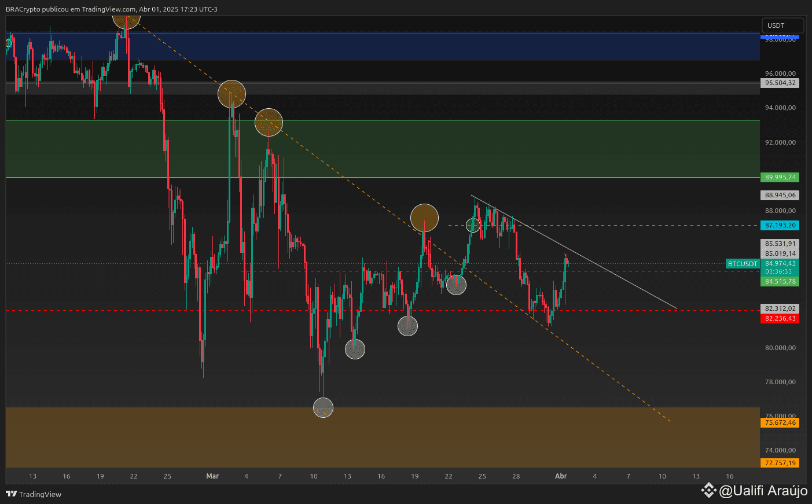Select the gold coin marker near 95.504 level

coord(232,93)
